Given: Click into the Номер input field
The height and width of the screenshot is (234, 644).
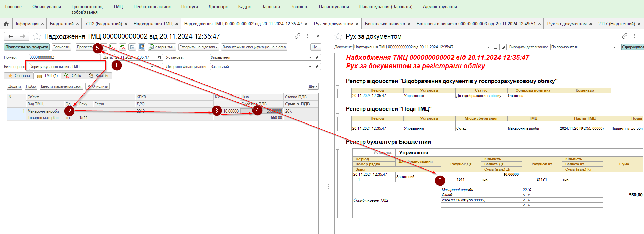Looking at the screenshot, I should click(x=65, y=57).
